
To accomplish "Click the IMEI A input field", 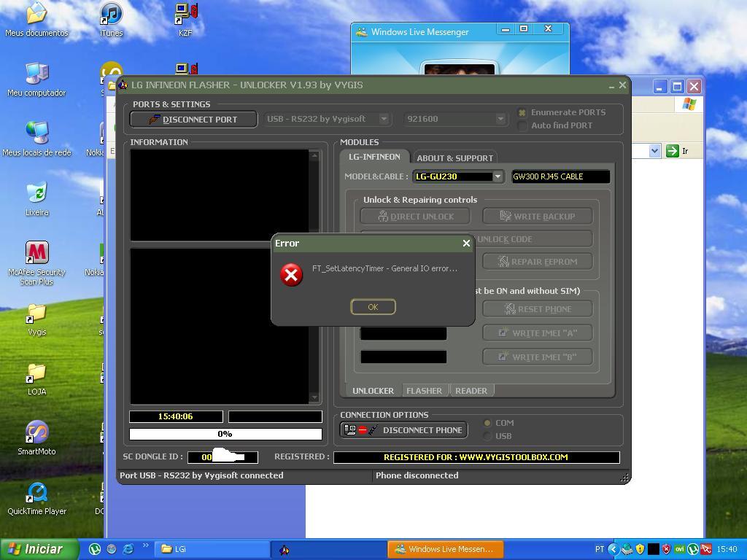I will coord(403,333).
